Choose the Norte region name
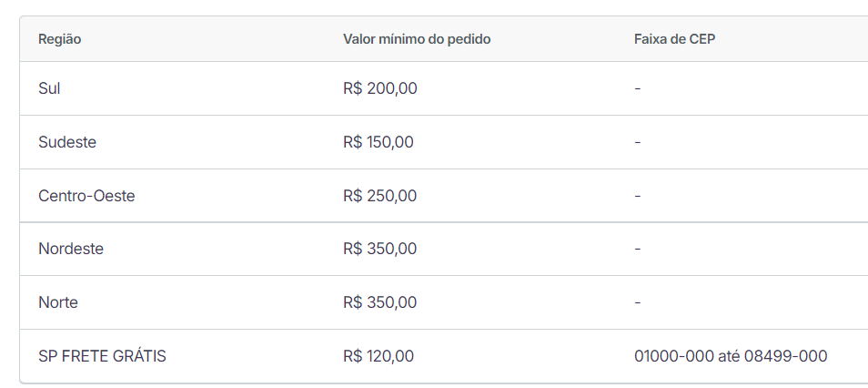 click(x=58, y=302)
